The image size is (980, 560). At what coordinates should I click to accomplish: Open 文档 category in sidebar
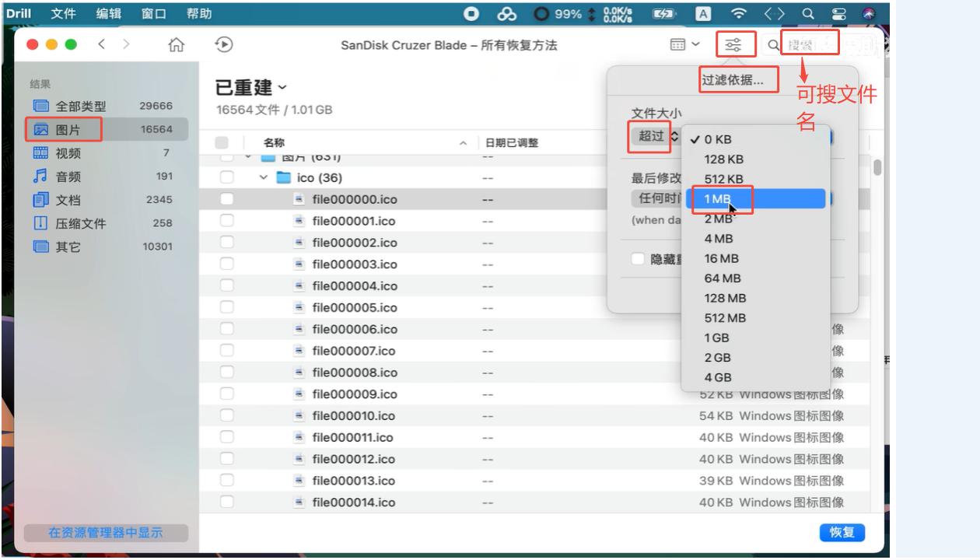(68, 200)
